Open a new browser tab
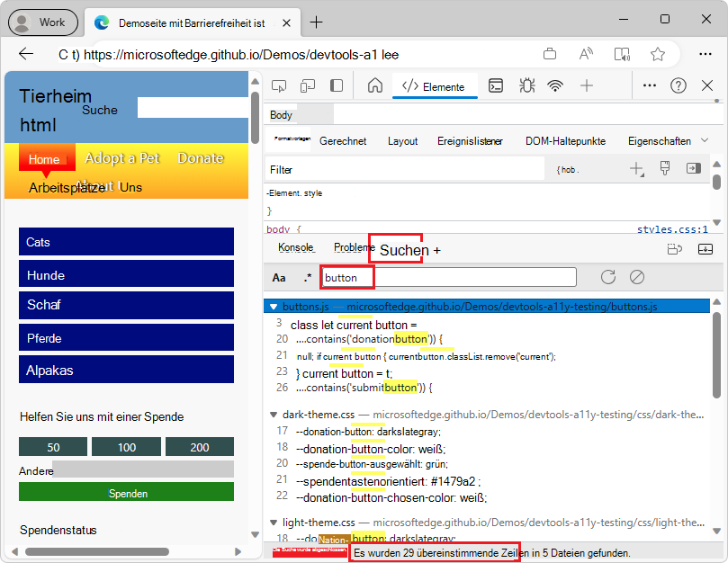The width and height of the screenshot is (728, 563). coord(316,22)
